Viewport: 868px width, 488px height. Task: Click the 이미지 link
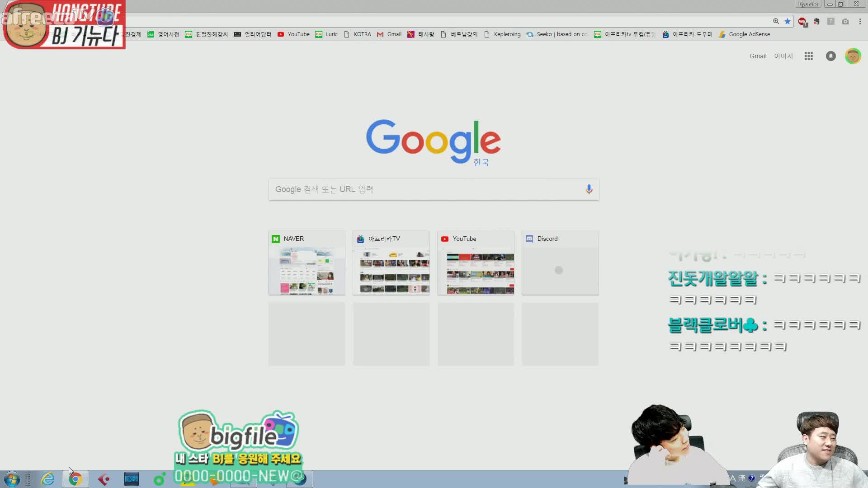point(783,56)
